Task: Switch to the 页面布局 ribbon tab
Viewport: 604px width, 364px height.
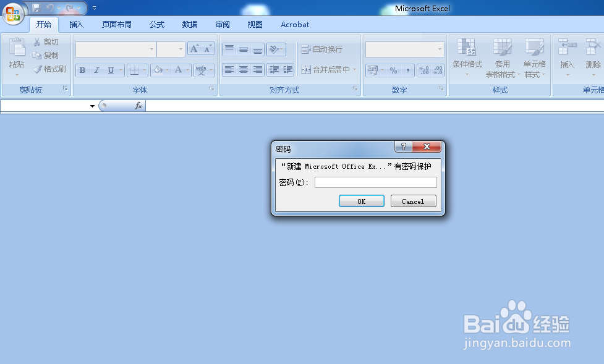Action: pos(117,25)
